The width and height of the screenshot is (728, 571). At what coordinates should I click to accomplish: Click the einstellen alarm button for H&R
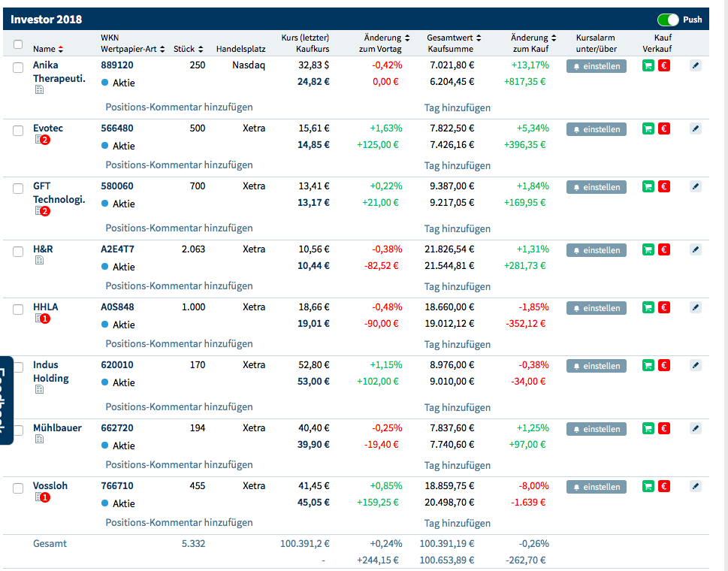click(596, 250)
